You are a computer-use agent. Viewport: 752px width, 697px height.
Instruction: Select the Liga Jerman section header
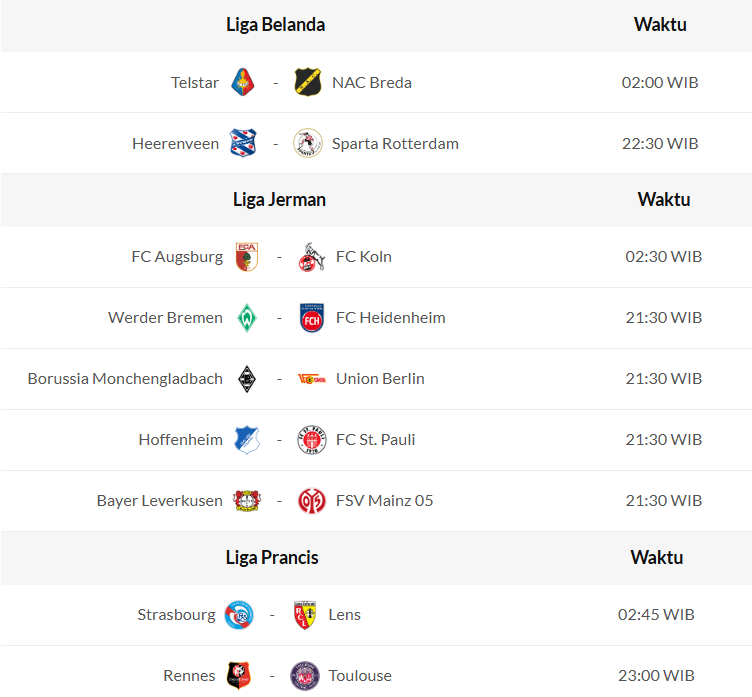coord(279,200)
